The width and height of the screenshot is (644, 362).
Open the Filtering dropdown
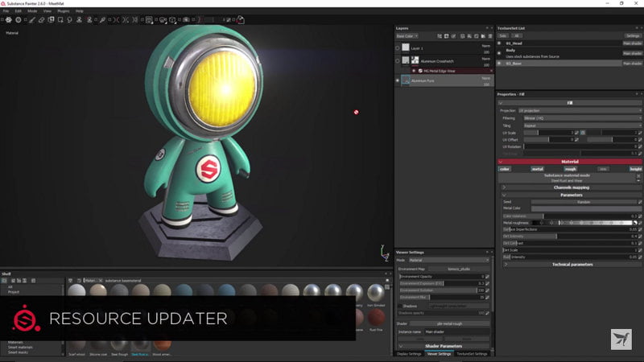point(582,118)
